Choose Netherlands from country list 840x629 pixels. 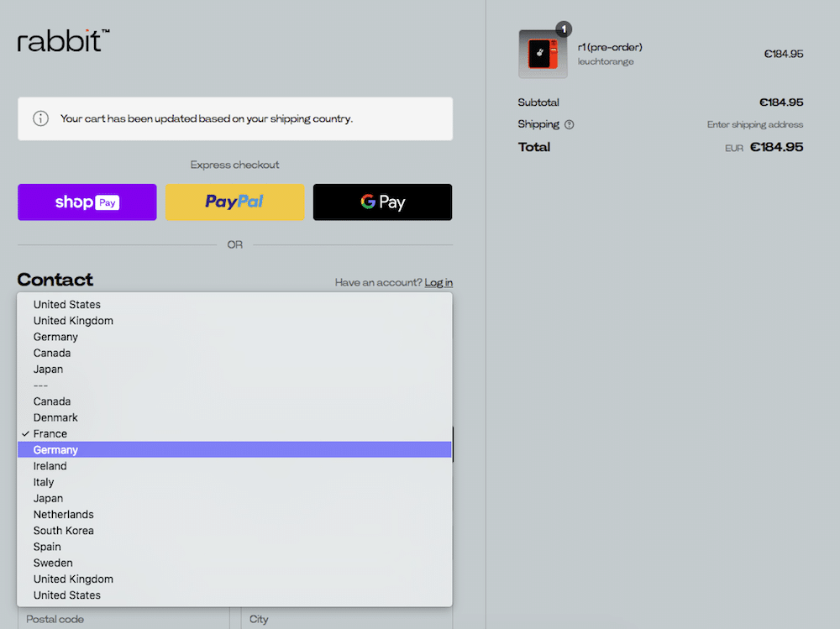click(234, 514)
